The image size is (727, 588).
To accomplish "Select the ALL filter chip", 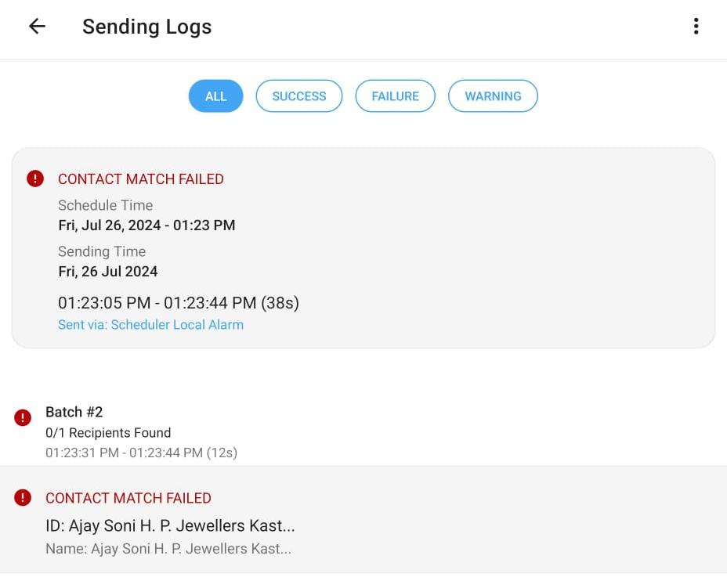I will coord(215,96).
